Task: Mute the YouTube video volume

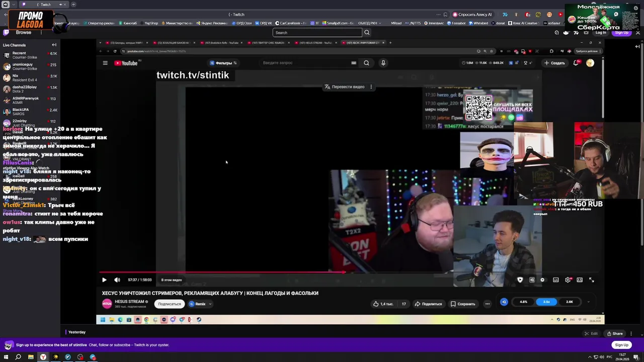Action: (117, 280)
